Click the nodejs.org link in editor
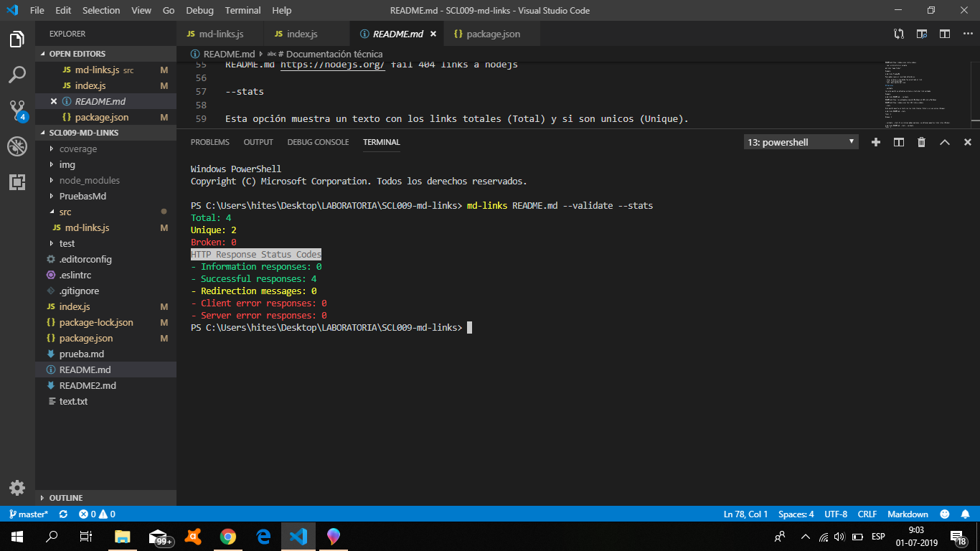Image resolution: width=980 pixels, height=551 pixels. click(333, 65)
